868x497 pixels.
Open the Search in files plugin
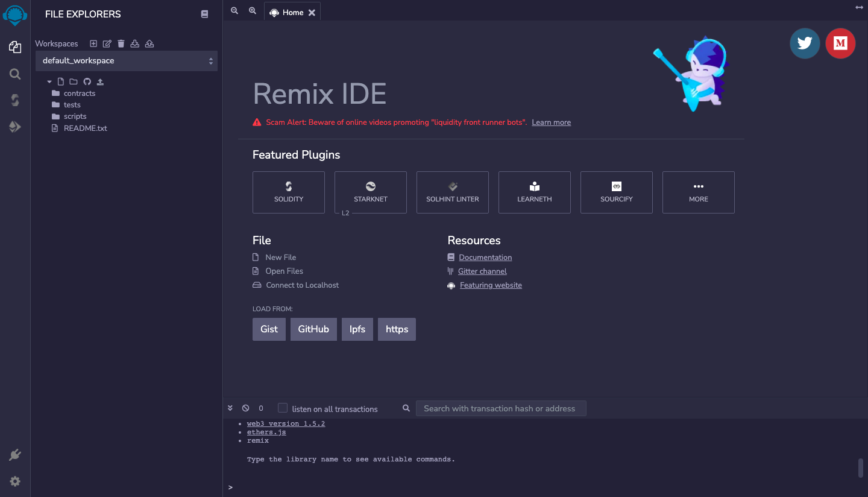pos(15,74)
